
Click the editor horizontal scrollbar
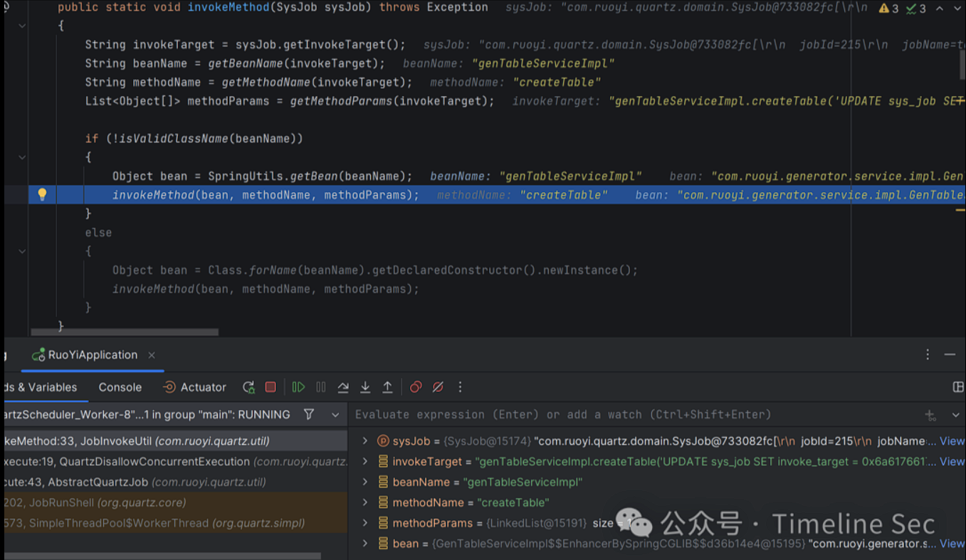tap(125, 332)
